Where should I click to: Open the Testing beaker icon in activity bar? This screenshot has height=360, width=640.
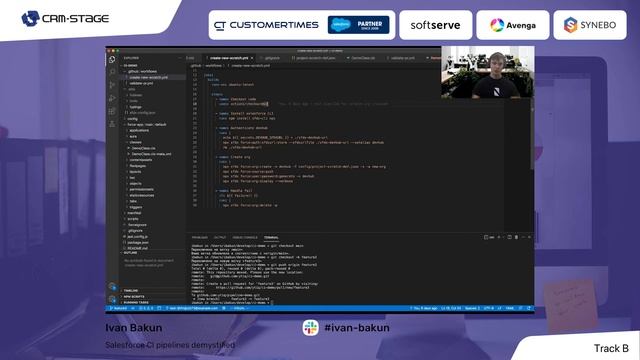112,124
